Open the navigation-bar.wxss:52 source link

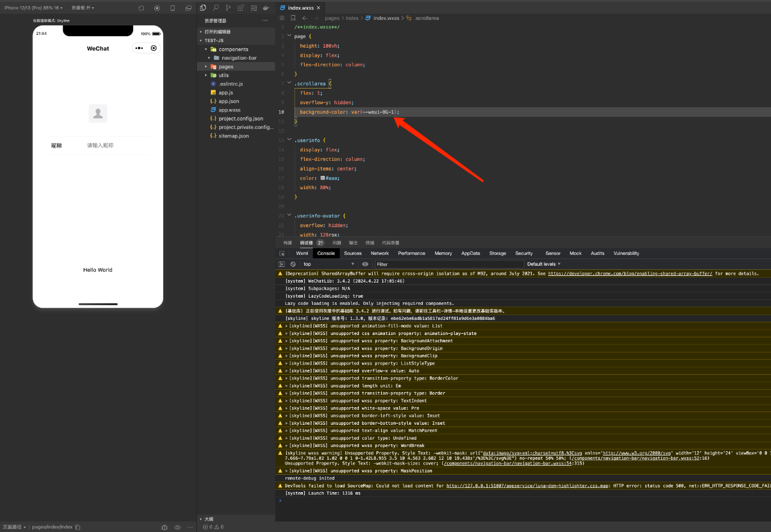(637, 458)
